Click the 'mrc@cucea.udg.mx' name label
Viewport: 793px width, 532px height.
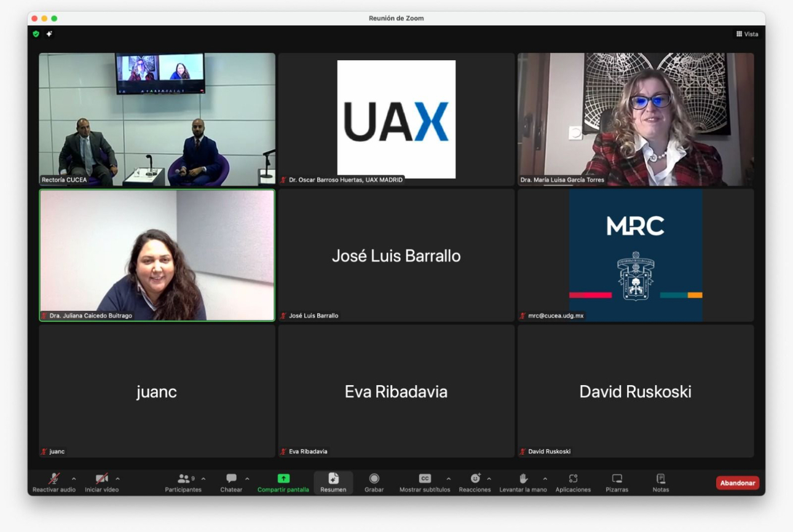click(556, 316)
